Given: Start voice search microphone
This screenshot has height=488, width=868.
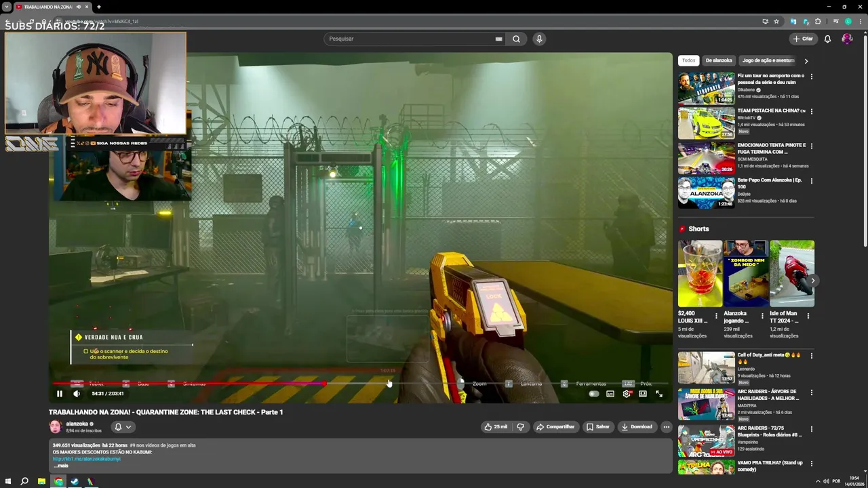Looking at the screenshot, I should 539,39.
